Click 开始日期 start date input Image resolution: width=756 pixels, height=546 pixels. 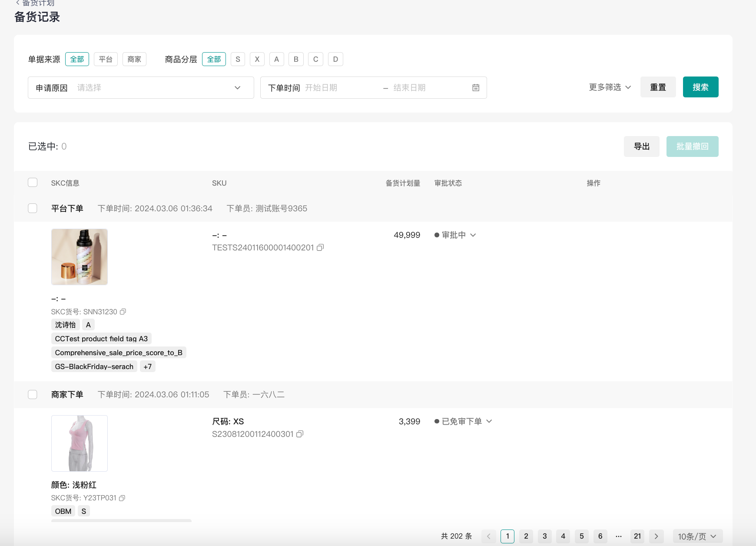click(x=341, y=88)
